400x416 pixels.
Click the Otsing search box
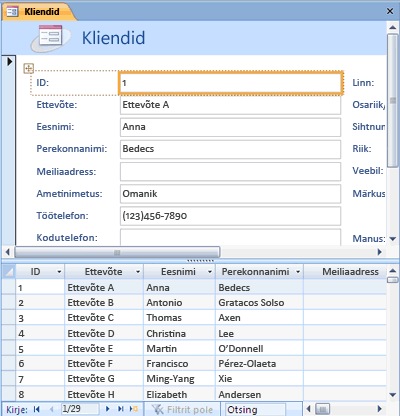tap(255, 409)
